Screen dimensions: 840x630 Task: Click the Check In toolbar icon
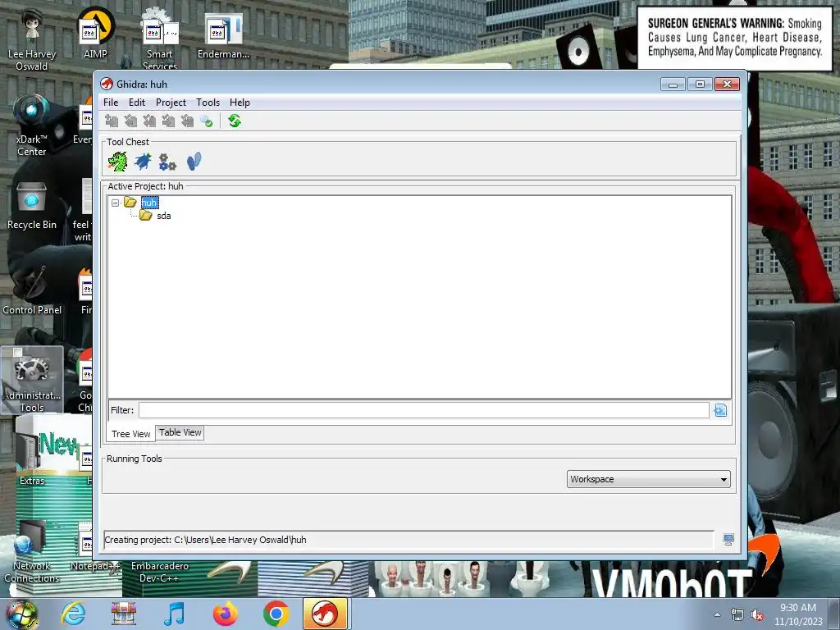click(168, 121)
